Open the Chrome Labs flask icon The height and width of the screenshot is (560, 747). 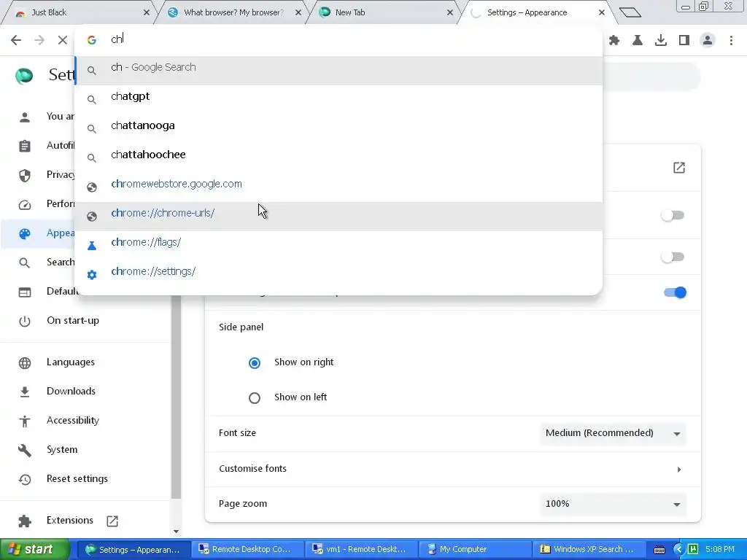tap(638, 41)
